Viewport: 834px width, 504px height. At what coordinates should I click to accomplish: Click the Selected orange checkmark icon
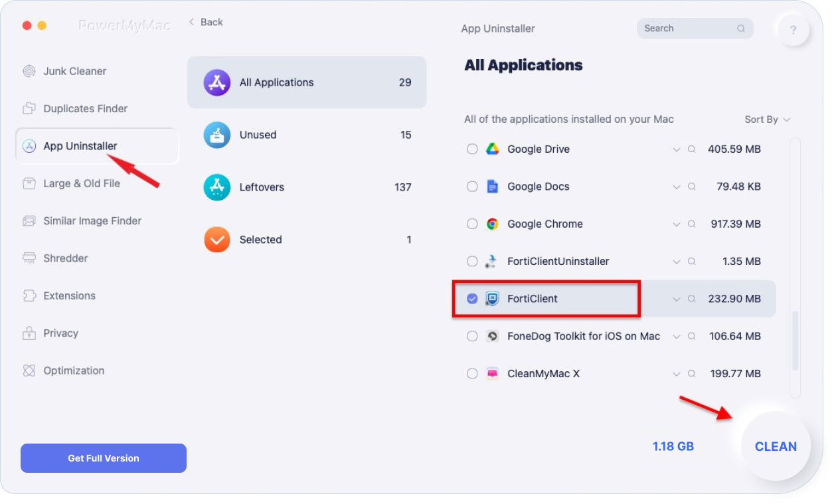[x=217, y=240]
